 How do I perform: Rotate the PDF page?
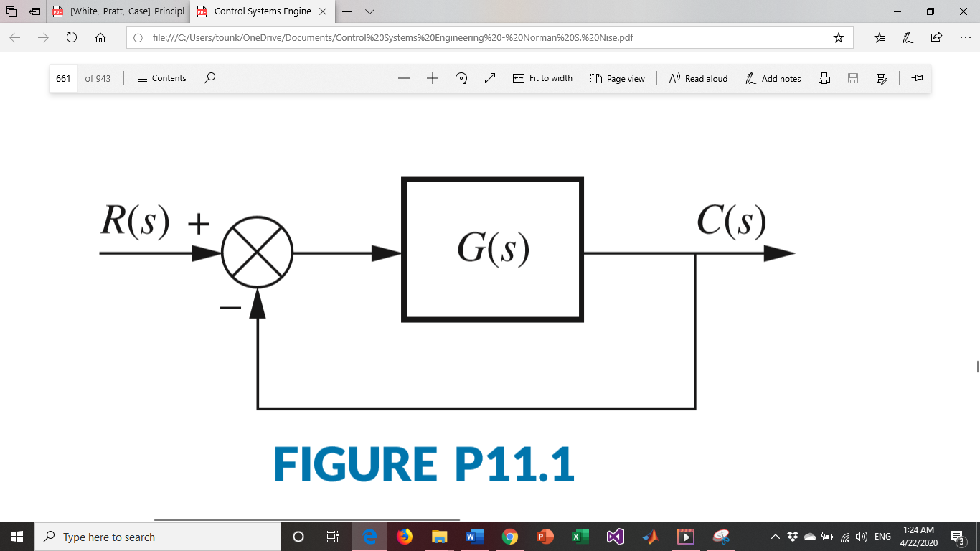pyautogui.click(x=461, y=78)
